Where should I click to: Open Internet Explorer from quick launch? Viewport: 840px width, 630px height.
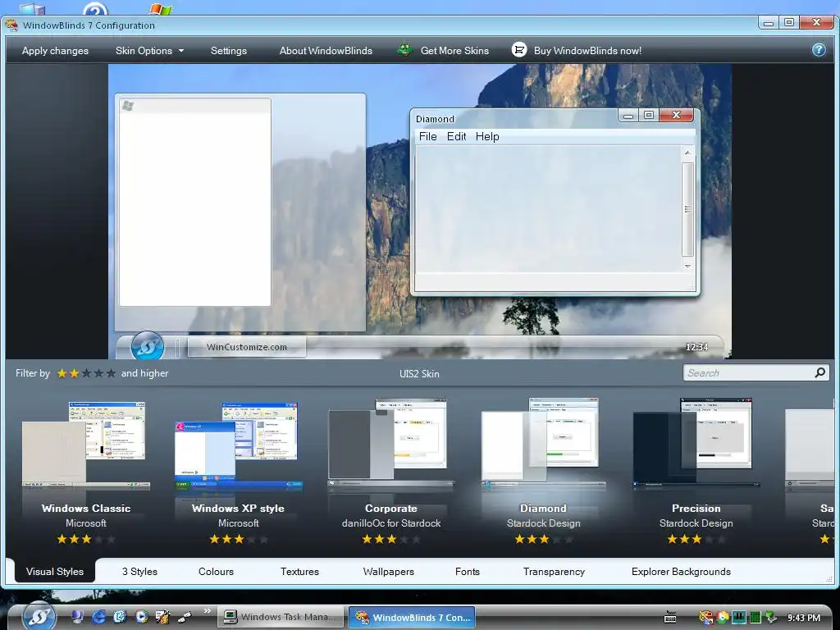98,617
